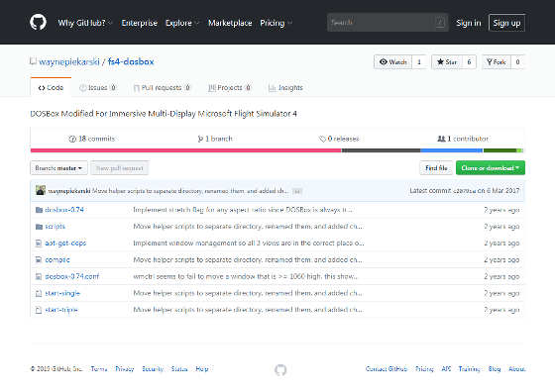Click the slash shortcut icon in the search box
Screen dimensions: 555x392
(440, 23)
